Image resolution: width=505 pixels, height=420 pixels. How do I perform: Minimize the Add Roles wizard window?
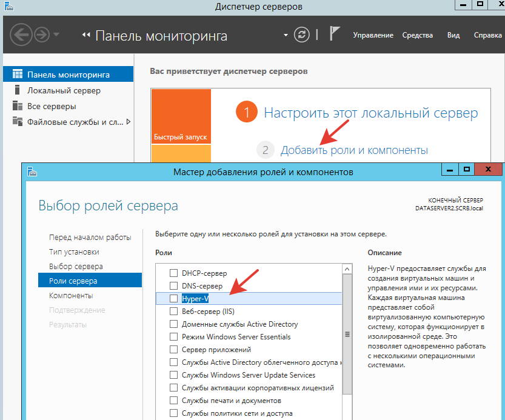(450, 169)
